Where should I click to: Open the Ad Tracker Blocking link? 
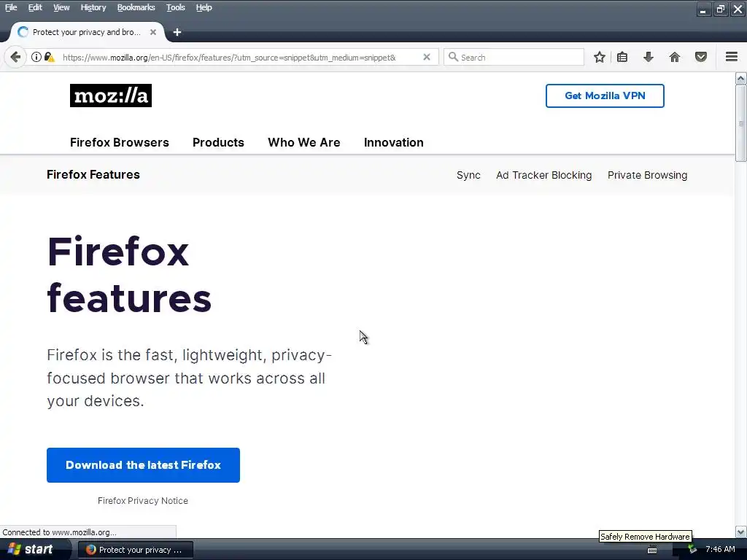(x=543, y=175)
